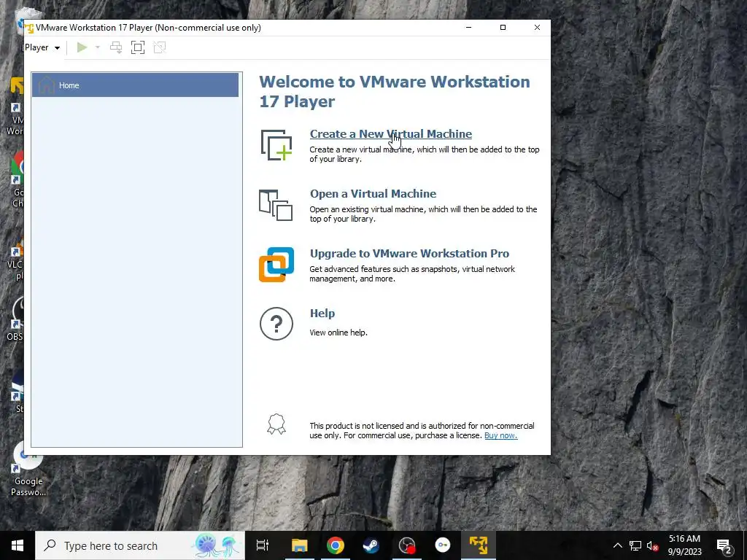Minimize the VMware Workstation Player window

pyautogui.click(x=469, y=28)
